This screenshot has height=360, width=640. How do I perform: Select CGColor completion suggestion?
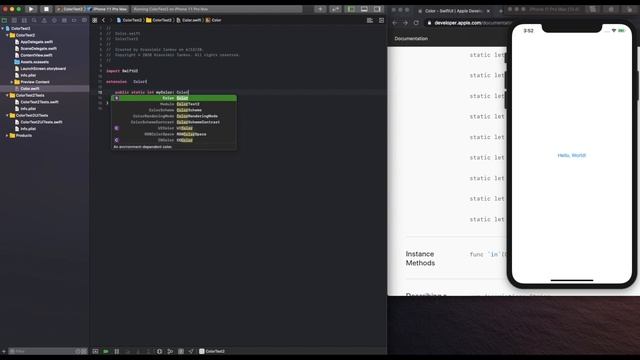[x=174, y=140]
